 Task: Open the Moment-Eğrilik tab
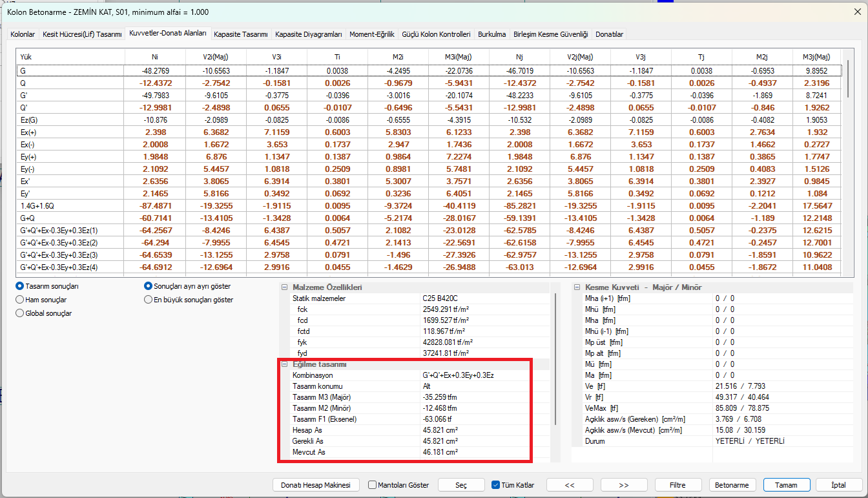coord(371,34)
